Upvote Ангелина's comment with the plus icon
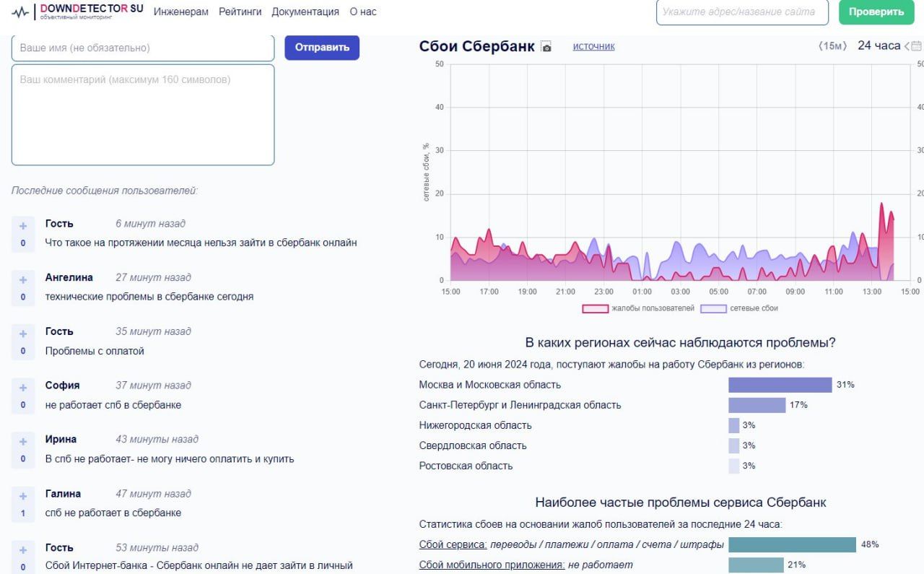Viewport: 924px width, 574px height. coord(23,279)
